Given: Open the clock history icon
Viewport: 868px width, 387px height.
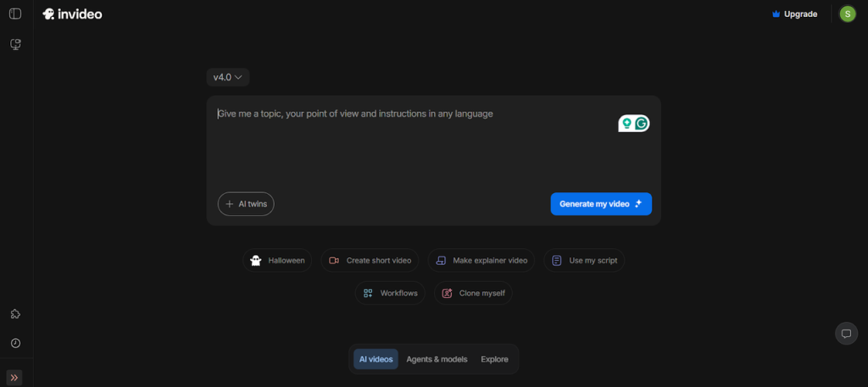Looking at the screenshot, I should click(x=15, y=343).
